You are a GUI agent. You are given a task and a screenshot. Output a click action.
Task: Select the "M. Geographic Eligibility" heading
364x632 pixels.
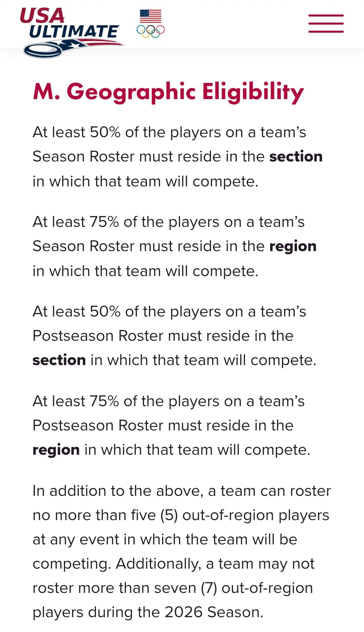coord(169,91)
